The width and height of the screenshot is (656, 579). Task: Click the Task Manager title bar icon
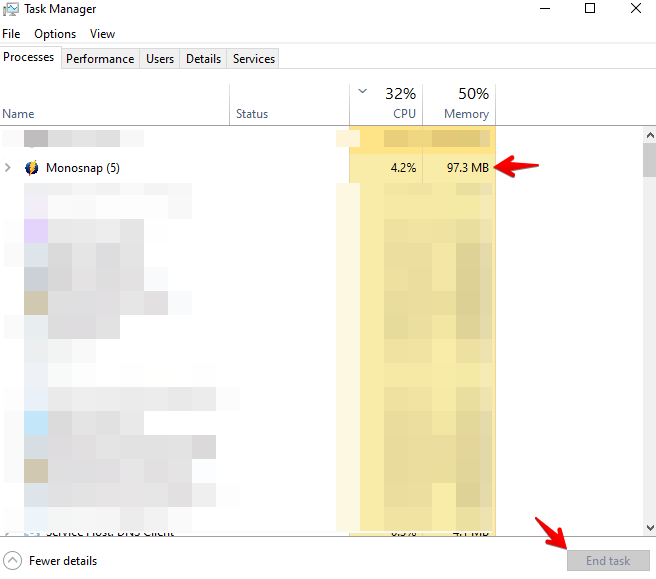click(11, 9)
